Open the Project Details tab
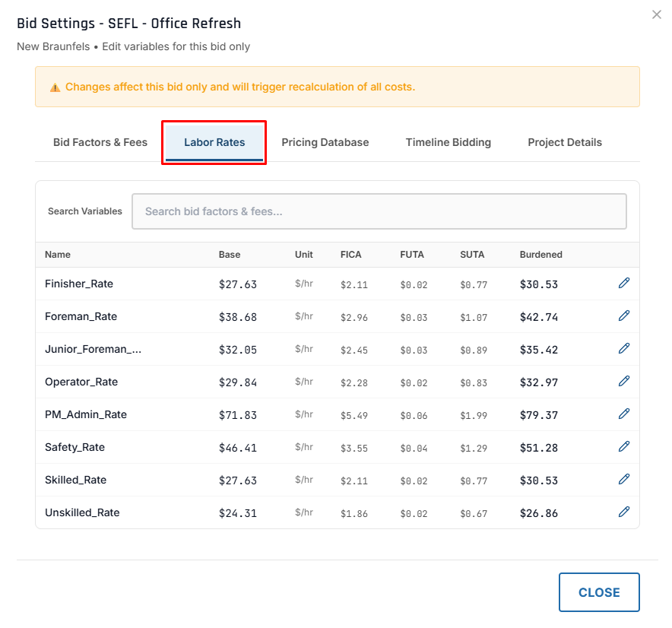Image resolution: width=672 pixels, height=628 pixels. [564, 142]
